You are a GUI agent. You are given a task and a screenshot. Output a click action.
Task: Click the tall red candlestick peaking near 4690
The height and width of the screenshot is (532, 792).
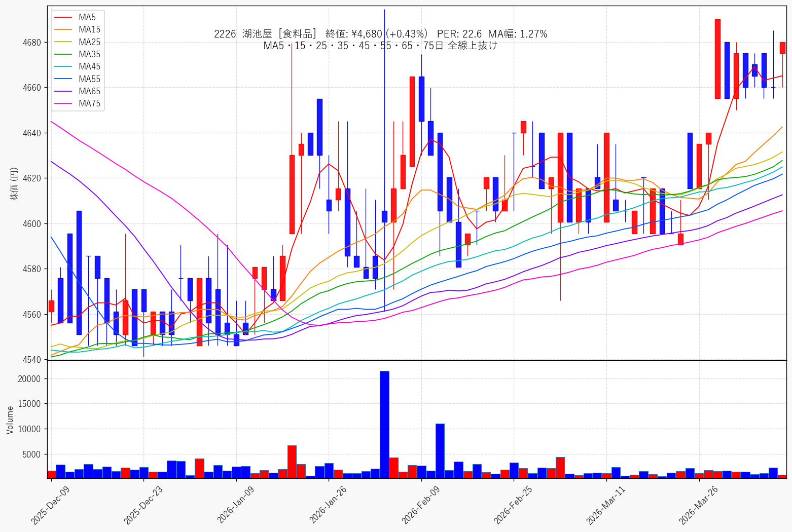click(x=717, y=59)
